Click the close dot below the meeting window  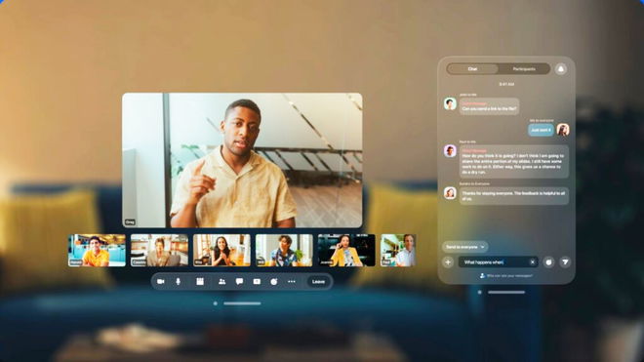(216, 303)
